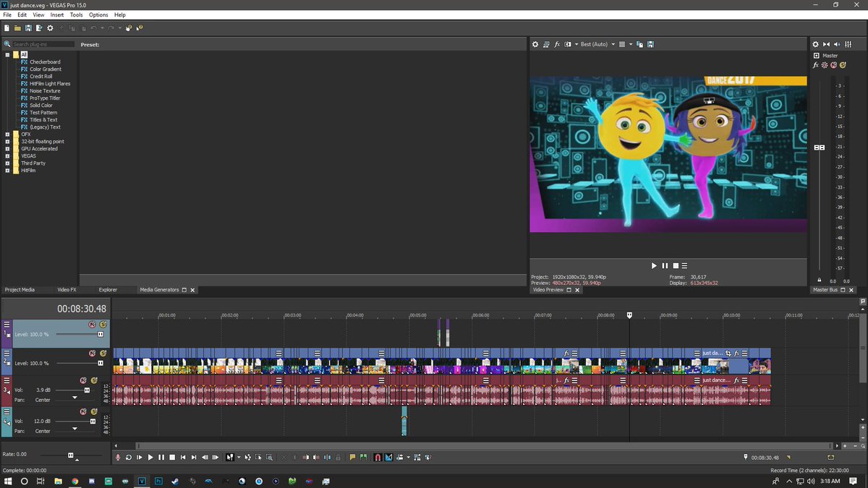868x488 pixels.
Task: Play the timeline with the transport play button
Action: [150, 457]
